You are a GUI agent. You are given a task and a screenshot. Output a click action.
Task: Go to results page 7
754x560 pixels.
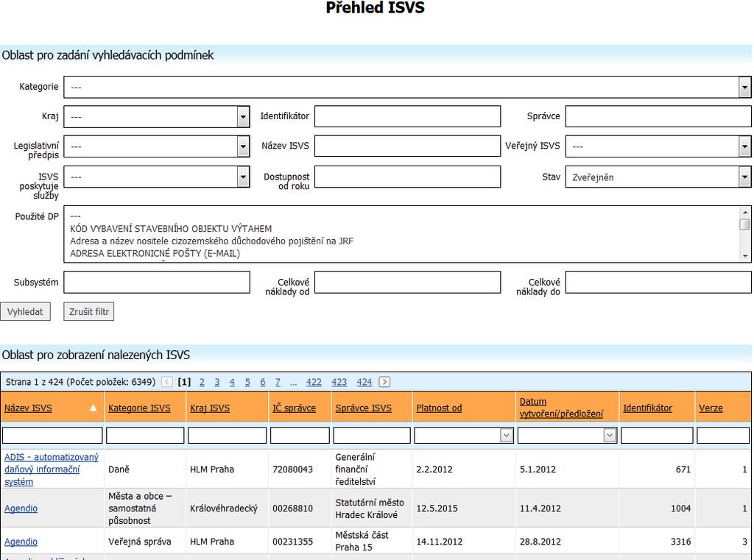pos(278,382)
